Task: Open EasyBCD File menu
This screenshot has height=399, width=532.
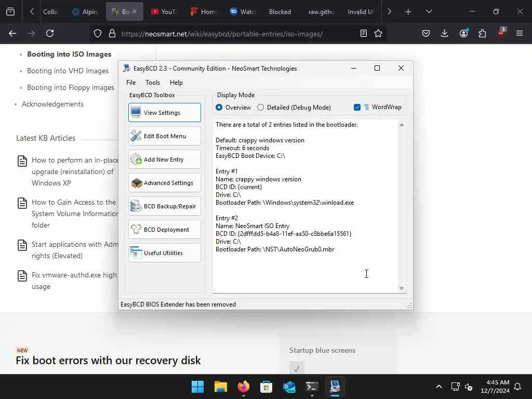Action: [131, 83]
